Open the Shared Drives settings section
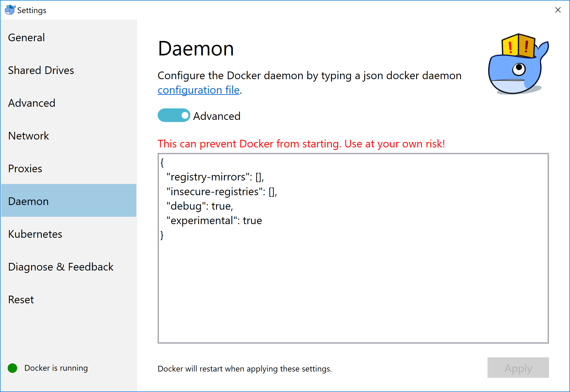570x392 pixels. (41, 70)
